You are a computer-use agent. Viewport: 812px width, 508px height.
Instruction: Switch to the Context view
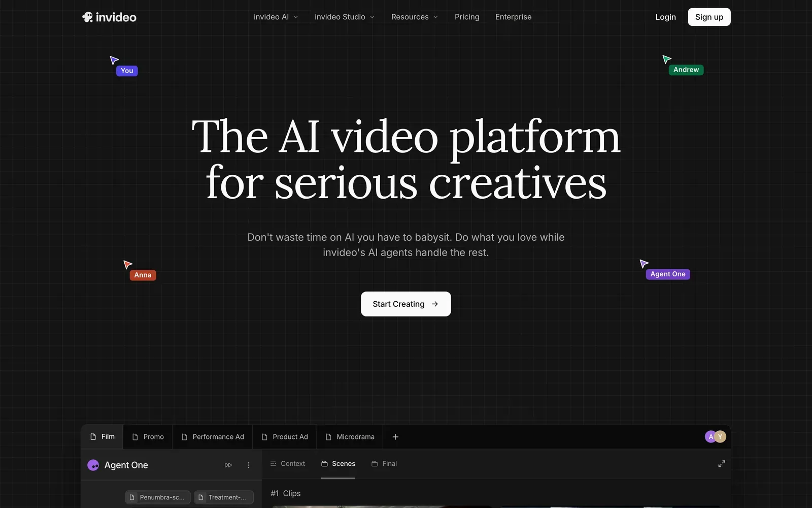[288, 464]
